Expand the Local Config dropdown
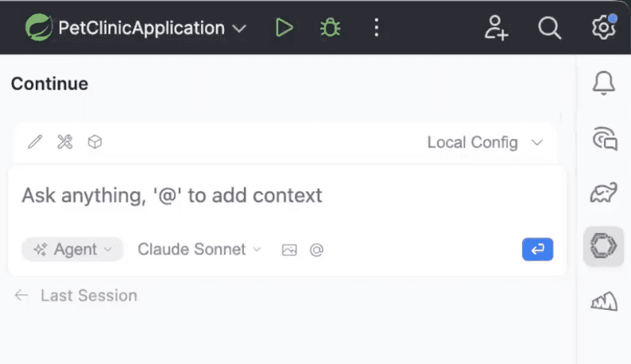 [x=485, y=143]
